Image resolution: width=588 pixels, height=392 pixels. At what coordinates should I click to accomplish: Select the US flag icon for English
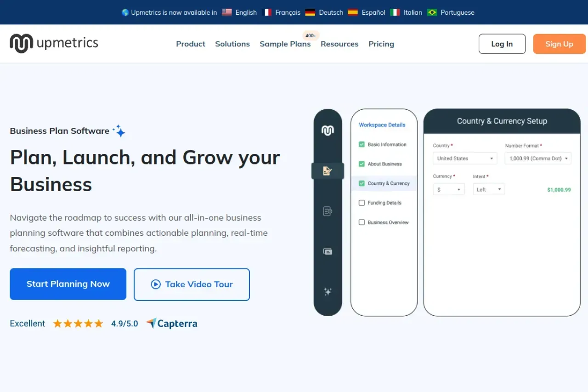coord(227,12)
